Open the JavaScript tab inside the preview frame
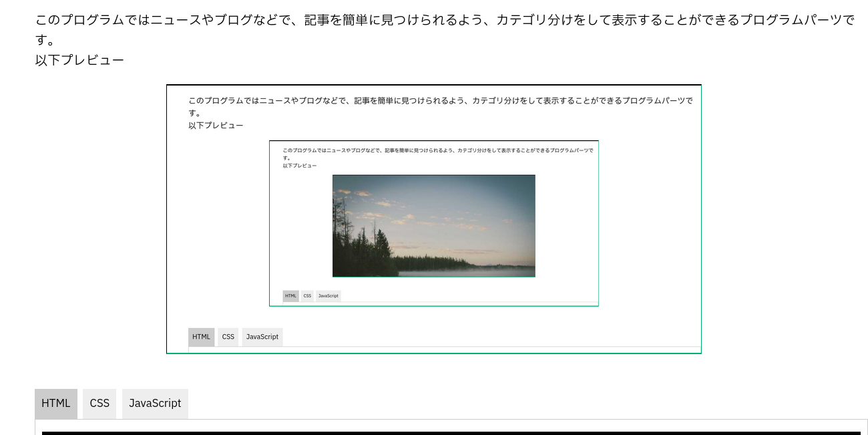 coord(262,337)
